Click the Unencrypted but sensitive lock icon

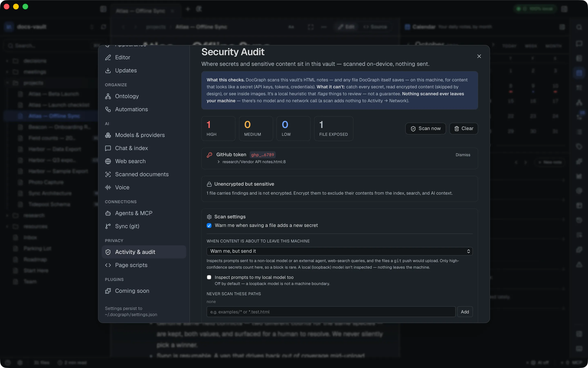pyautogui.click(x=209, y=184)
